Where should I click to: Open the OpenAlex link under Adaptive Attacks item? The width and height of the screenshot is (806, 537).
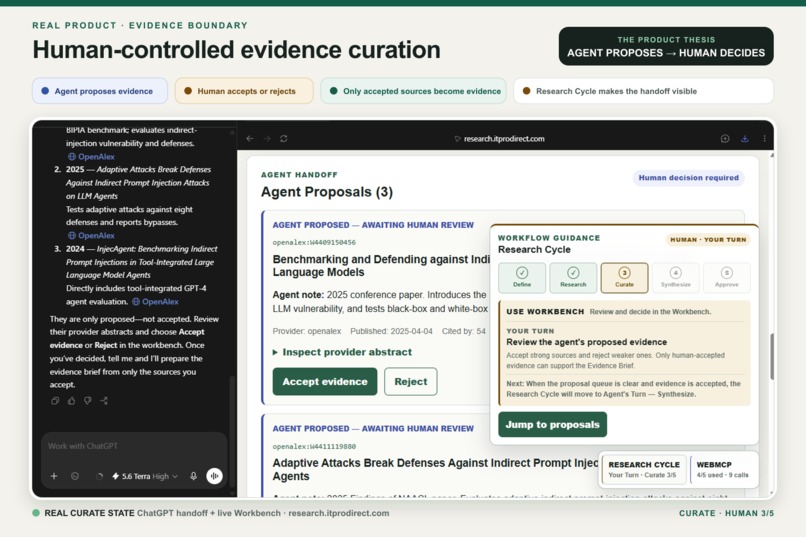click(x=91, y=235)
